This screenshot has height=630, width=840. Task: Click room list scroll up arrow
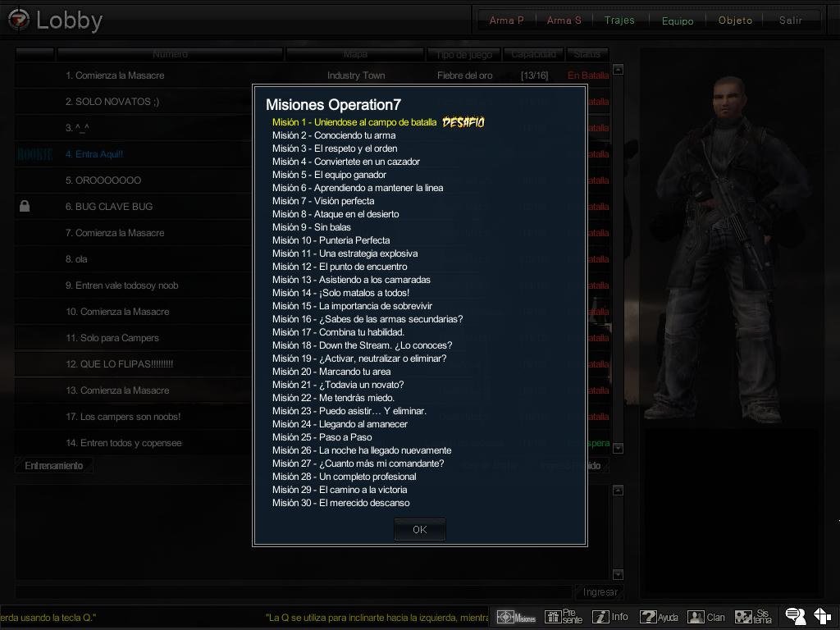618,70
